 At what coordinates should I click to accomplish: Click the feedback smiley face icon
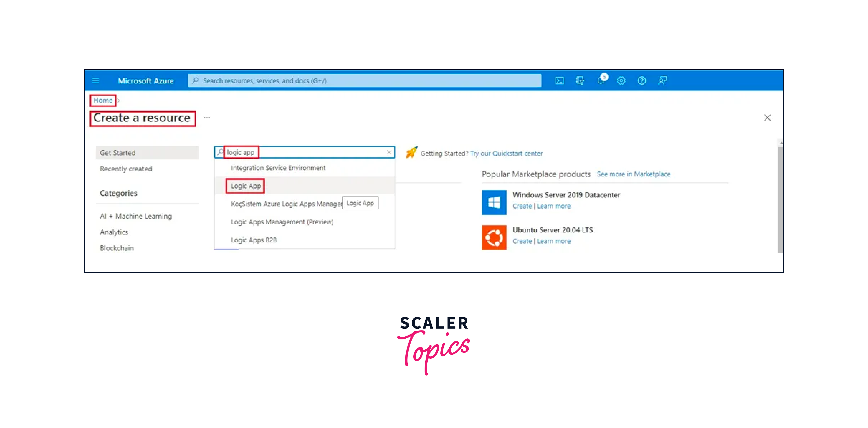(662, 81)
